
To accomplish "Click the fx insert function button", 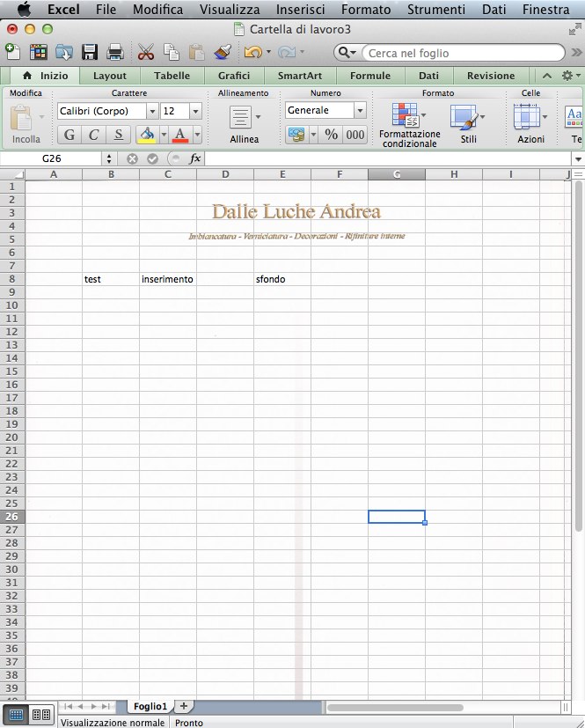I will click(x=195, y=158).
